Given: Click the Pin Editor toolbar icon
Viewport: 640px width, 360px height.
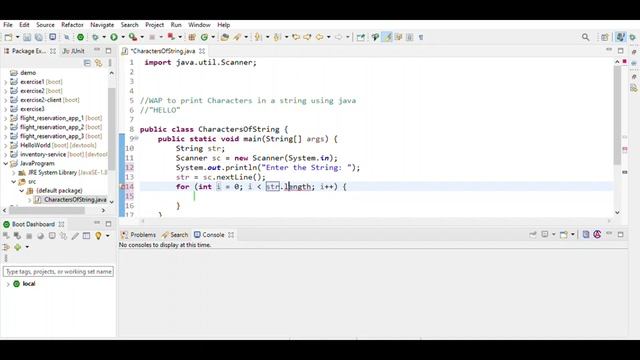Looking at the screenshot, I should (360, 37).
